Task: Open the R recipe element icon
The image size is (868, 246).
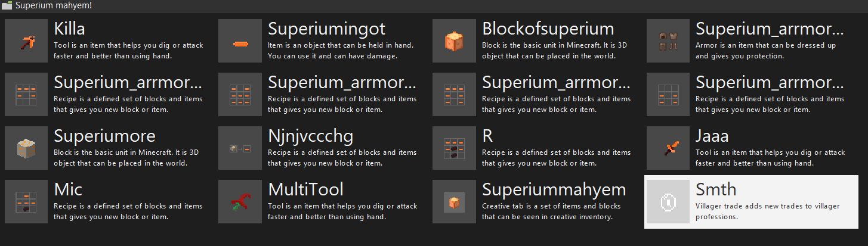Action: click(x=454, y=148)
